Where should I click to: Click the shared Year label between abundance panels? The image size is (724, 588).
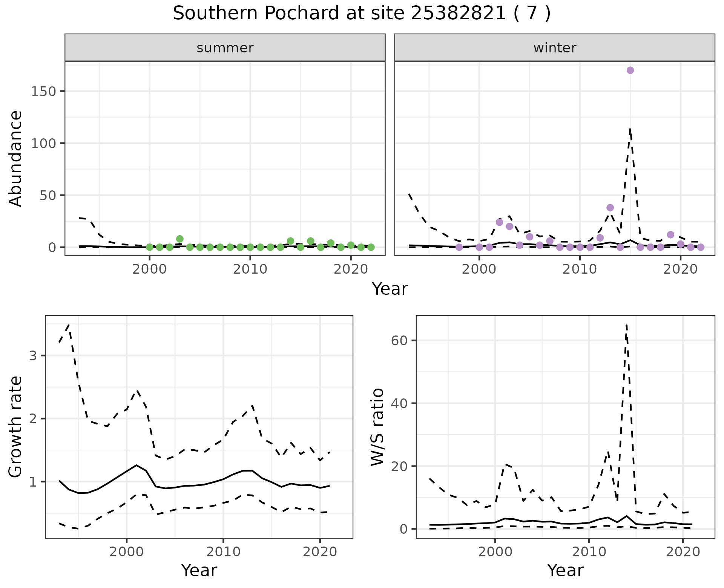click(390, 289)
